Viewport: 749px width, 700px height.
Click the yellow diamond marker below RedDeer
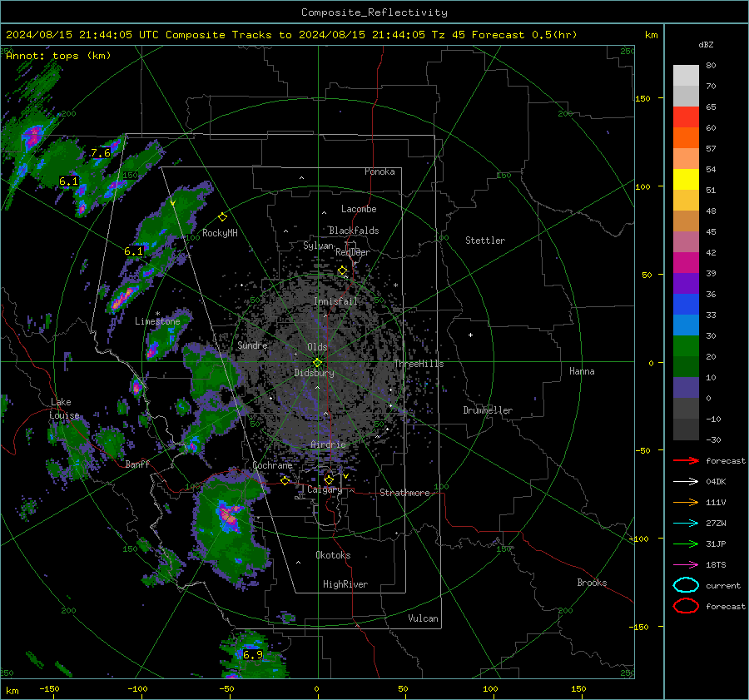[342, 271]
